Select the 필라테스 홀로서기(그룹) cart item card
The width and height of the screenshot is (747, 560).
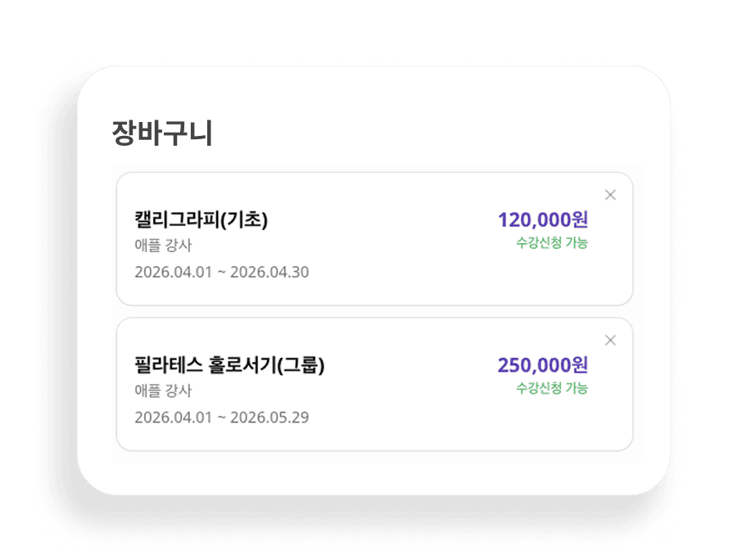[373, 382]
